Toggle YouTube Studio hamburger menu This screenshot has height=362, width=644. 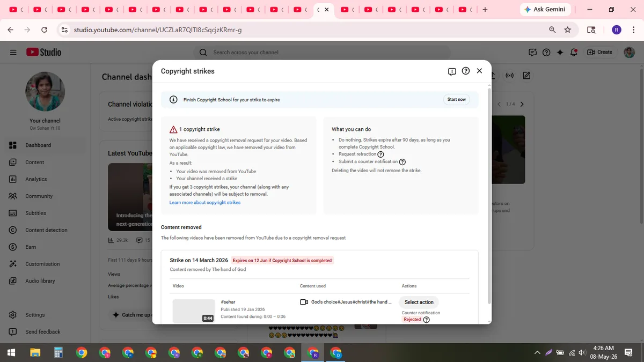[x=13, y=52]
